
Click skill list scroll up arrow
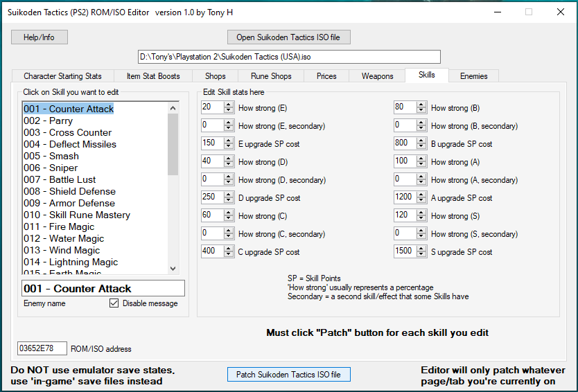pos(173,108)
